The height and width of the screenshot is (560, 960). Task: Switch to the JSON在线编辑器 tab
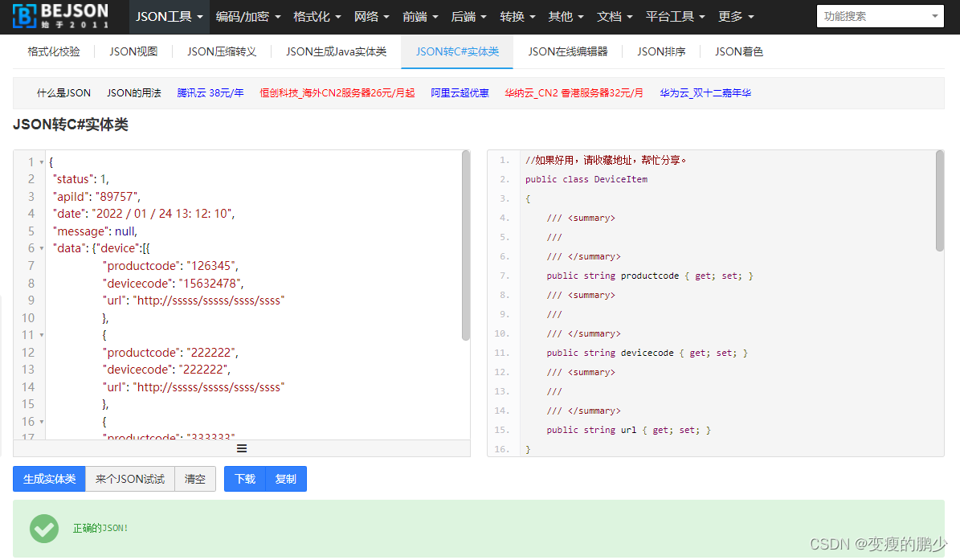pos(567,51)
